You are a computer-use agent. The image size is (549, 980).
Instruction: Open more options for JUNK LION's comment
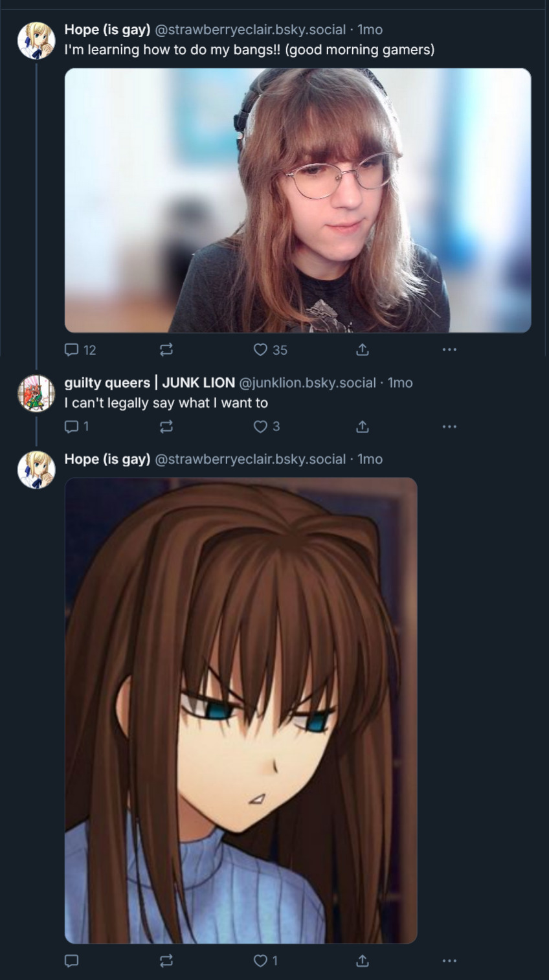click(449, 427)
